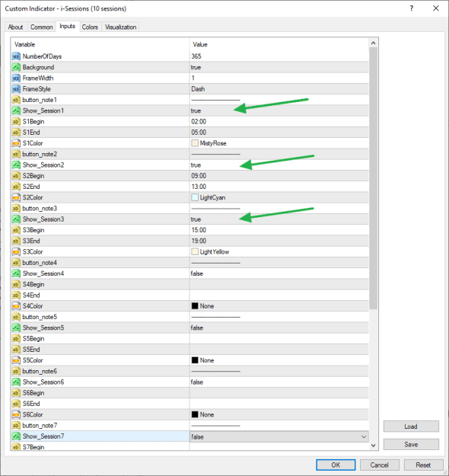449x476 pixels.
Task: Click the S4Color color type icon
Action: (x=16, y=306)
